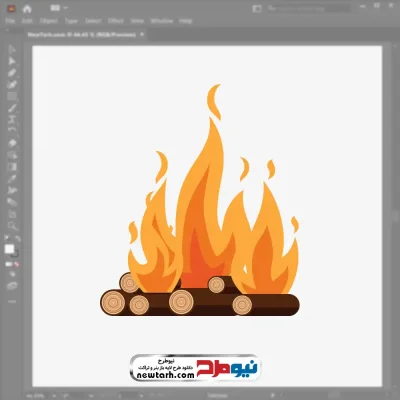Open the Window menu

click(162, 21)
